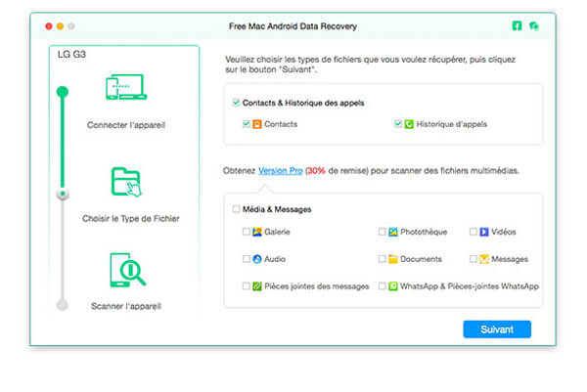Image resolution: width=587 pixels, height=392 pixels.
Task: Tick the Audio checkbox
Action: click(246, 259)
